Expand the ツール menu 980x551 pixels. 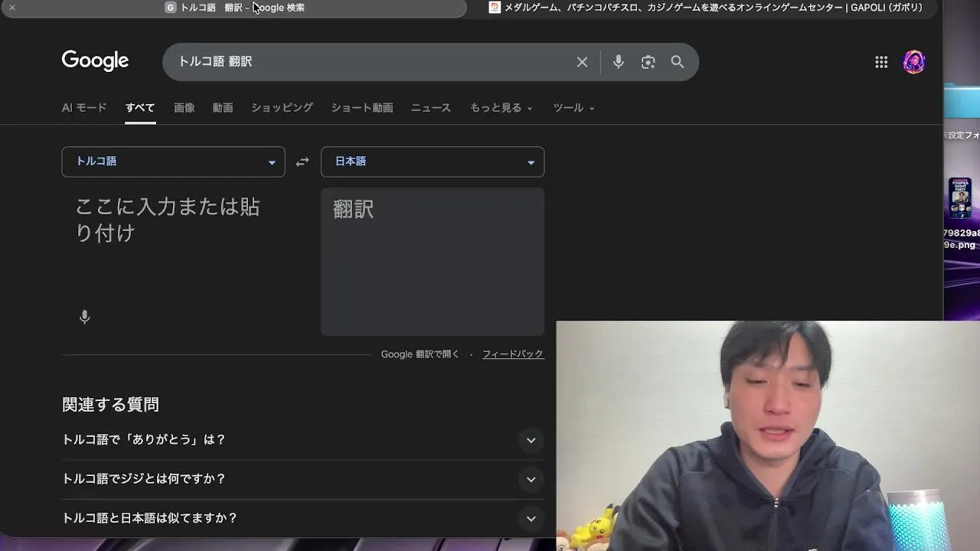[573, 108]
